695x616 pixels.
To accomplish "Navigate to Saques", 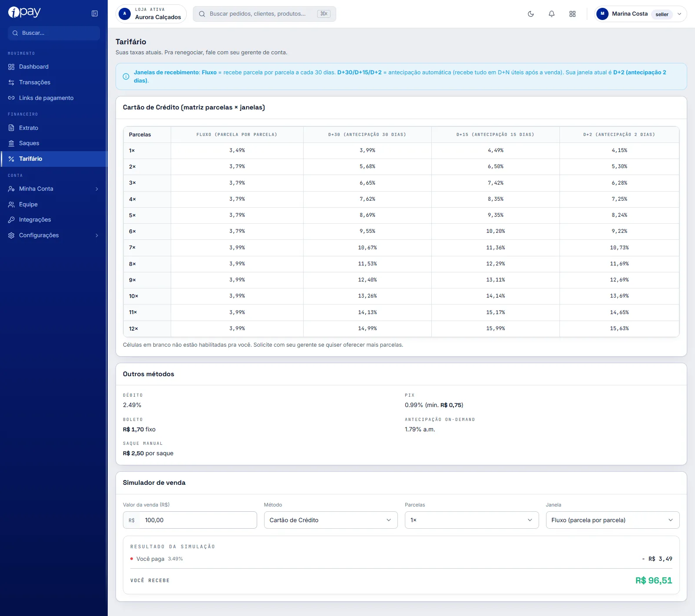I will [x=54, y=143].
